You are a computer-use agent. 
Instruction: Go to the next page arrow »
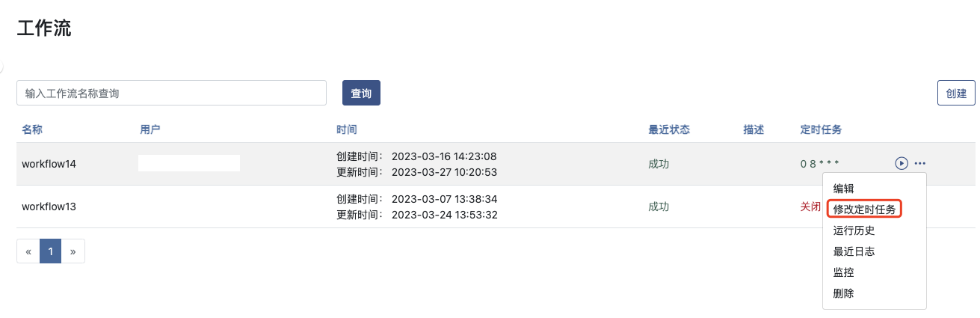[x=73, y=251]
